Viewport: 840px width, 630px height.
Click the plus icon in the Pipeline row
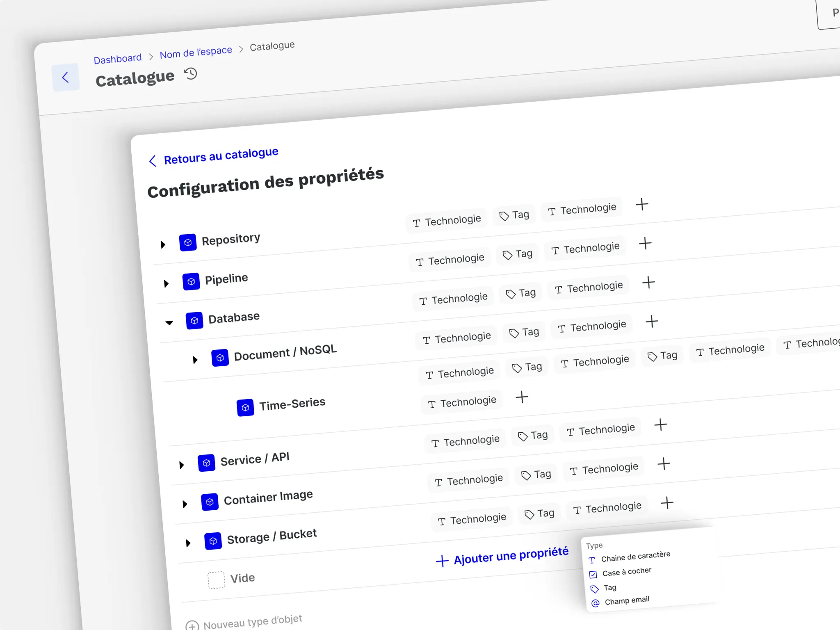click(645, 243)
